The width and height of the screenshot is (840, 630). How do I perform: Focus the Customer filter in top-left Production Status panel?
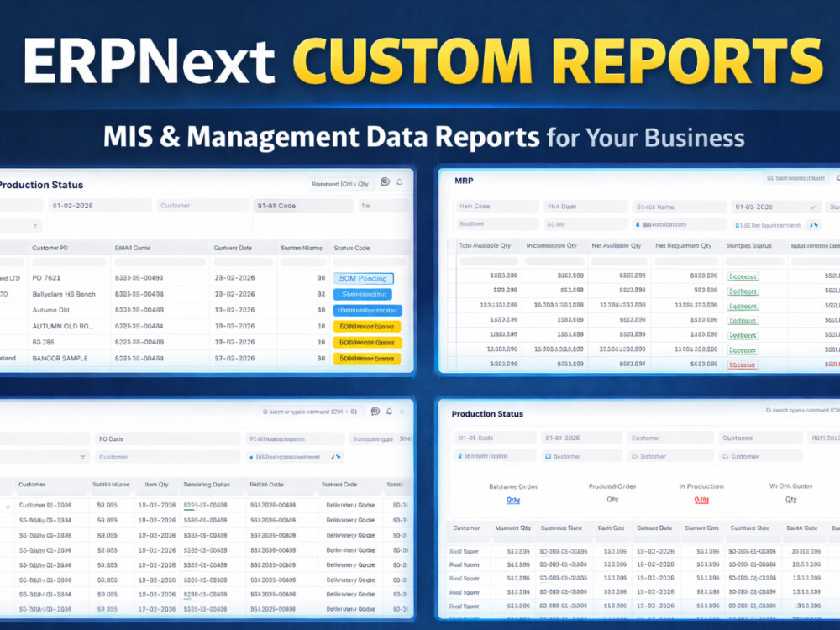pos(203,206)
